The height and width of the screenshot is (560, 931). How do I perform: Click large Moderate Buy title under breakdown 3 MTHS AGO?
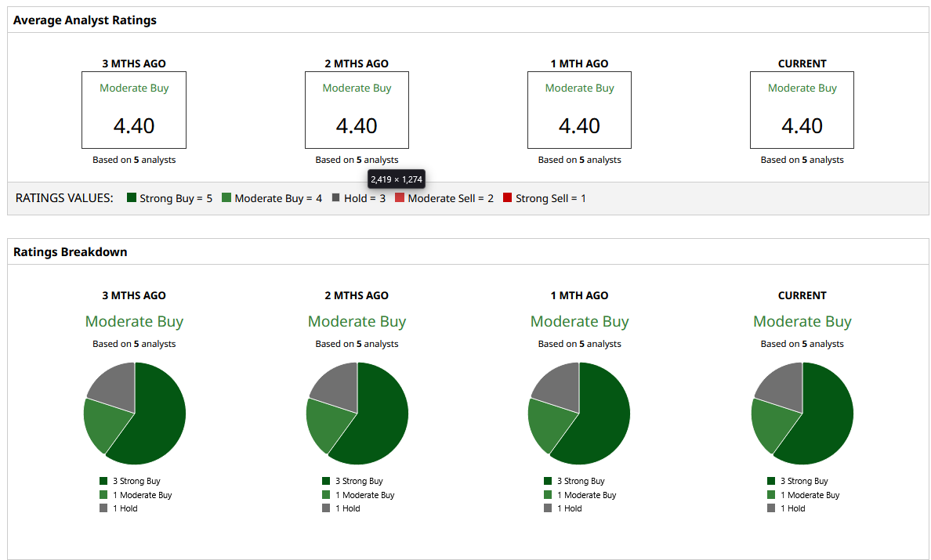click(134, 322)
